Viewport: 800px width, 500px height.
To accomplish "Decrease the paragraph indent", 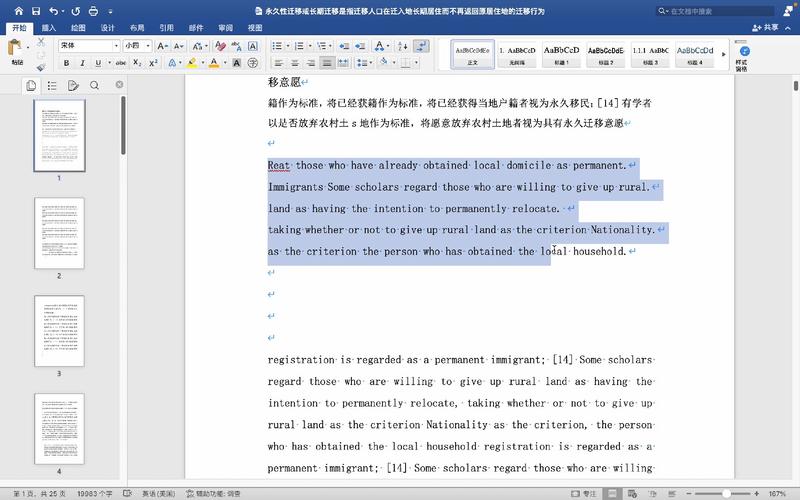I will click(x=344, y=46).
